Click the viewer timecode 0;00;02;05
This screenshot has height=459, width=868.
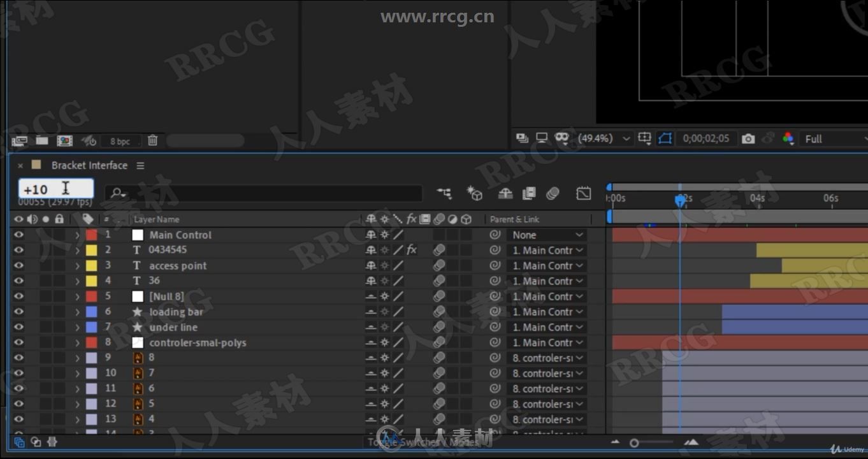point(705,138)
